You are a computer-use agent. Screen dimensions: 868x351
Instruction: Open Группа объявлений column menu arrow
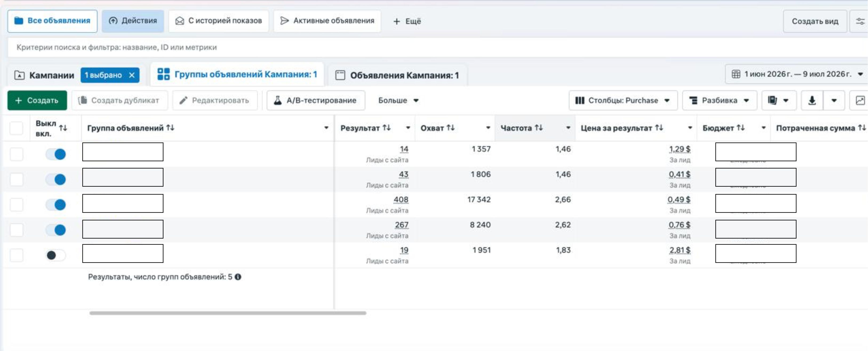click(x=326, y=128)
